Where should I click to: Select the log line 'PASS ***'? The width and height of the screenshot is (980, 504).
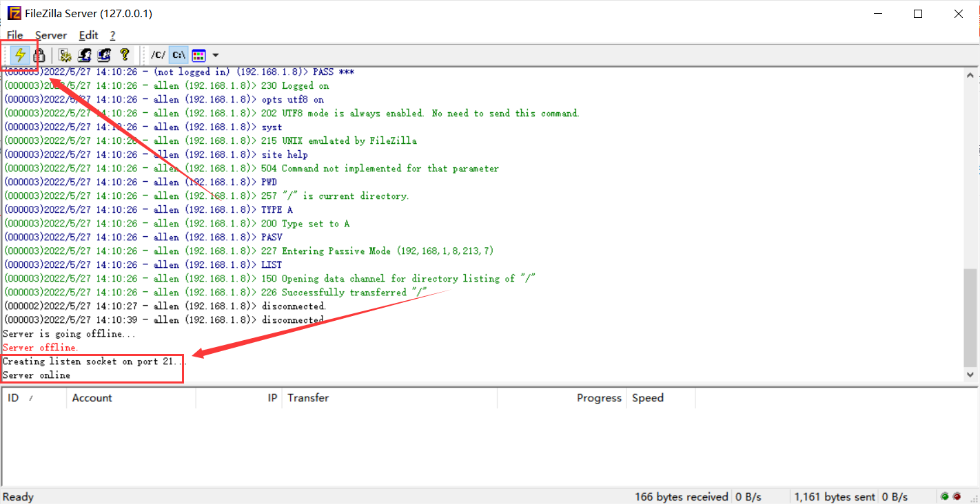pos(179,72)
